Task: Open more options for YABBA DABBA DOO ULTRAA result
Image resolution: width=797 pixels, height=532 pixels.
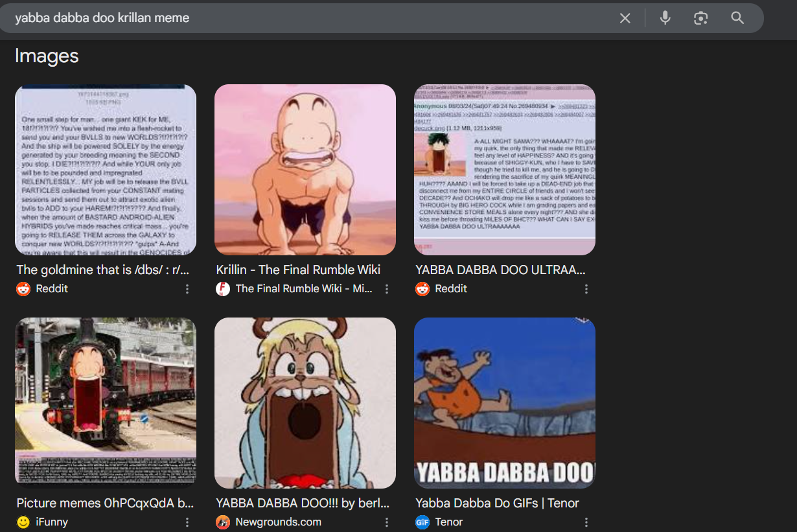Action: point(586,289)
